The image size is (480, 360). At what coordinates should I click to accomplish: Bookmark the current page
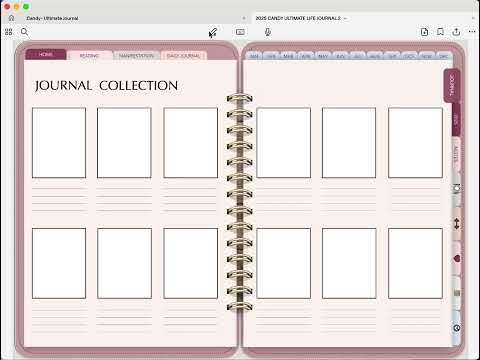[x=440, y=32]
